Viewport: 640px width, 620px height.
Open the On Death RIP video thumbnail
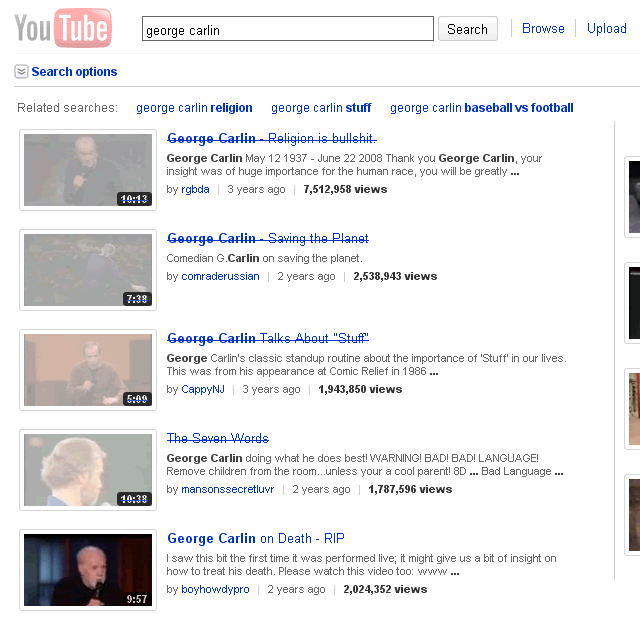click(88, 570)
